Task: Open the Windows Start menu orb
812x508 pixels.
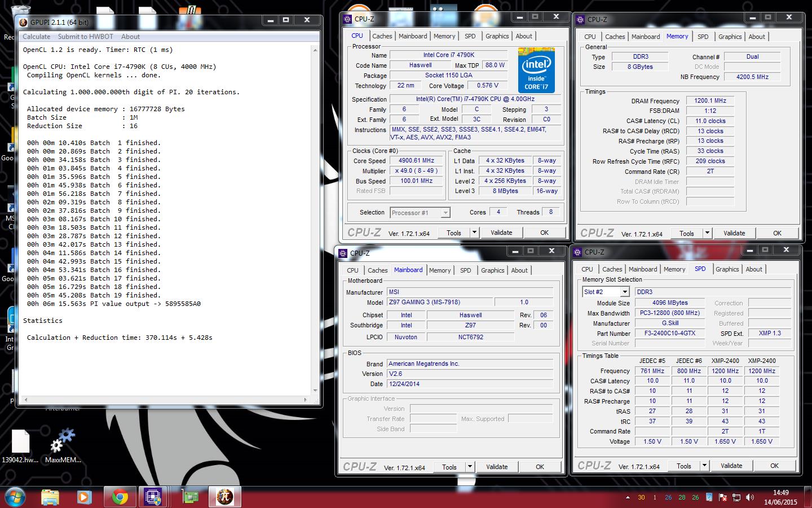Action: 15,497
